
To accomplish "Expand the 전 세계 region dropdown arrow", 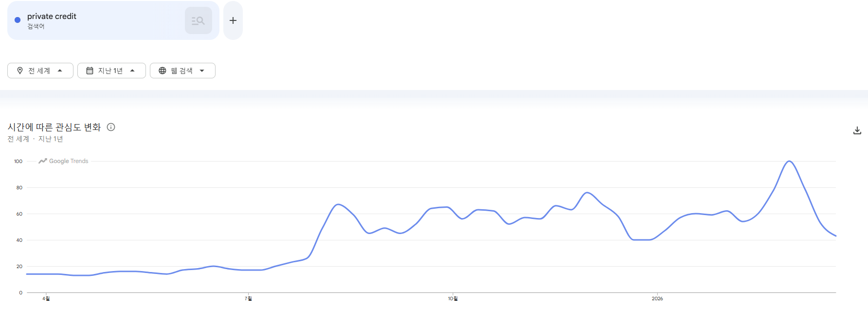I will 60,71.
